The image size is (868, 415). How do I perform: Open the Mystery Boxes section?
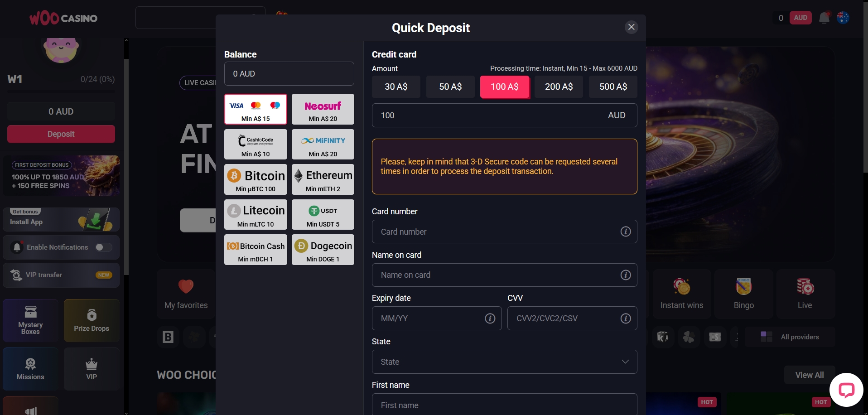point(30,320)
